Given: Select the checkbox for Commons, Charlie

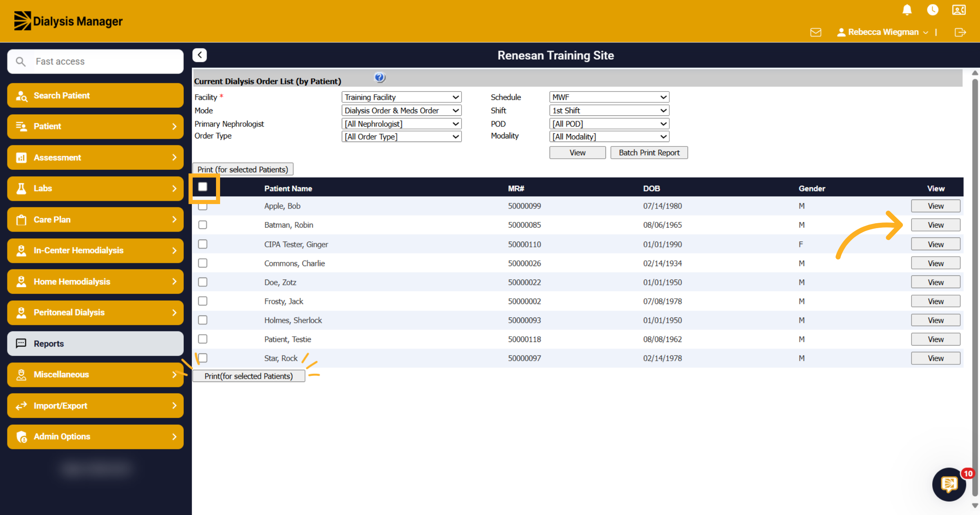Looking at the screenshot, I should tap(203, 263).
